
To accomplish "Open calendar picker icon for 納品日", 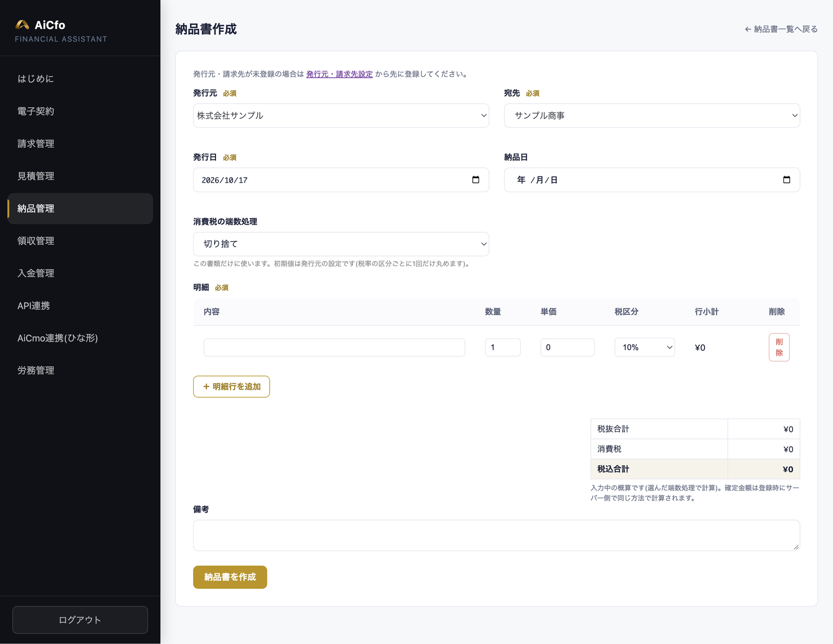I will 786,180.
